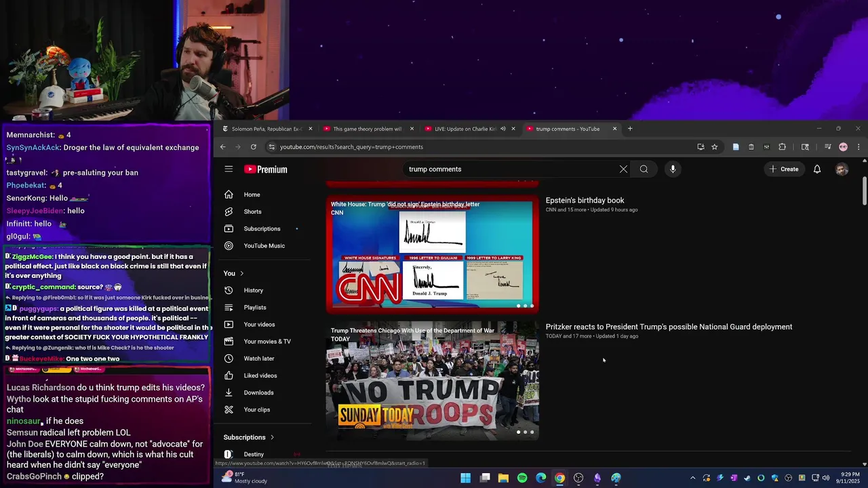Close the trump comments tab
Viewport: 868px width, 488px height.
click(x=615, y=129)
